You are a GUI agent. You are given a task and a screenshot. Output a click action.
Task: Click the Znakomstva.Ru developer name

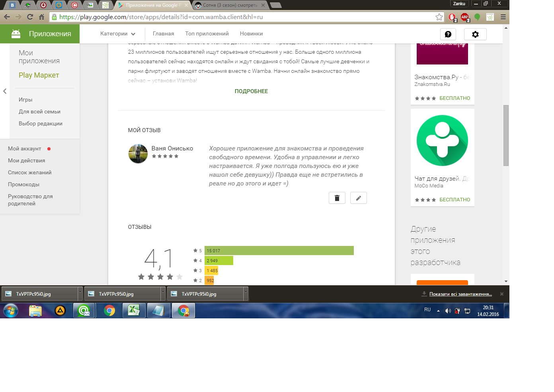click(432, 84)
